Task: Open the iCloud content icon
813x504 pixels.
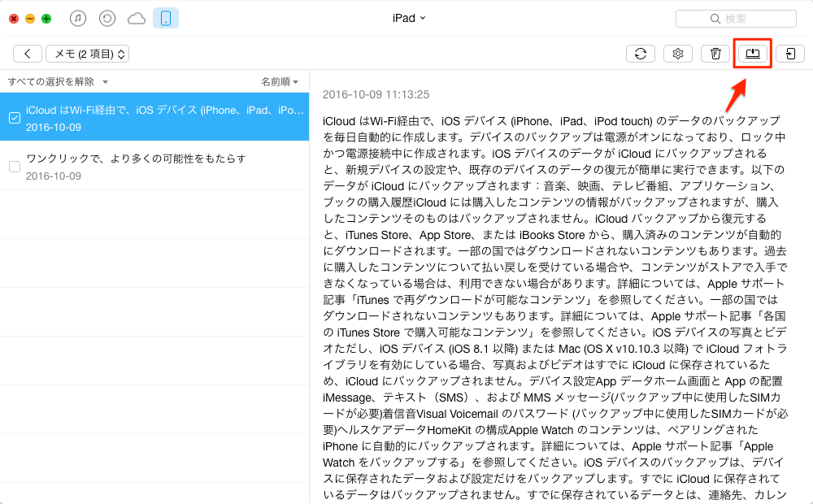Action: pyautogui.click(x=137, y=19)
